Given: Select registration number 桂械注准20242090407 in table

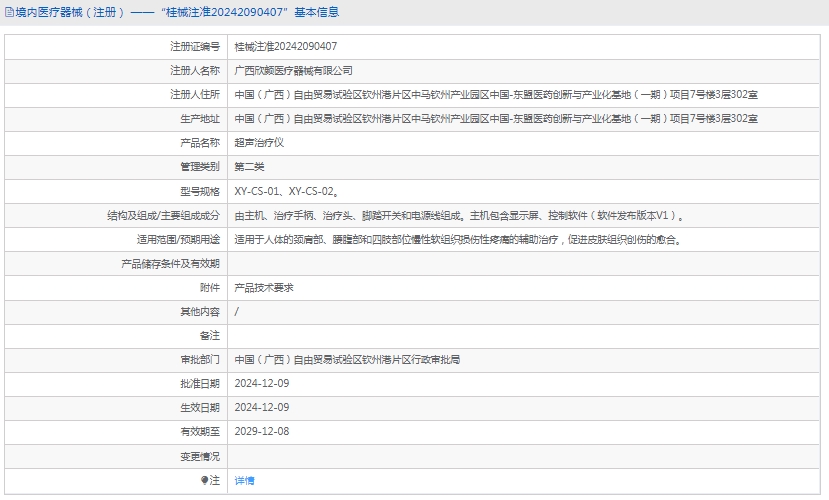Looking at the screenshot, I should 285,47.
